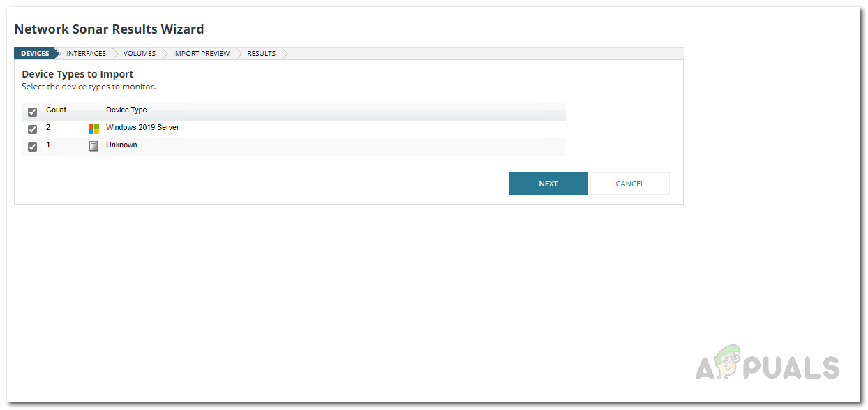
Task: Go to the VOLUMES tab
Action: pos(139,53)
